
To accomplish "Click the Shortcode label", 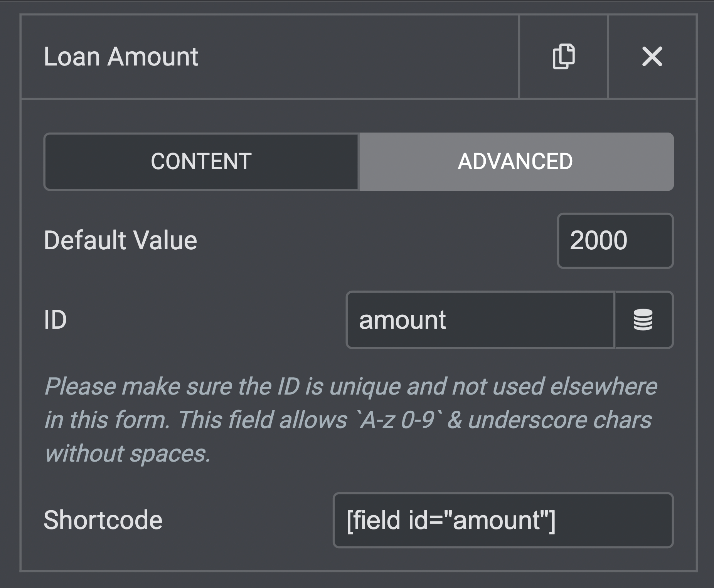I will (x=103, y=520).
